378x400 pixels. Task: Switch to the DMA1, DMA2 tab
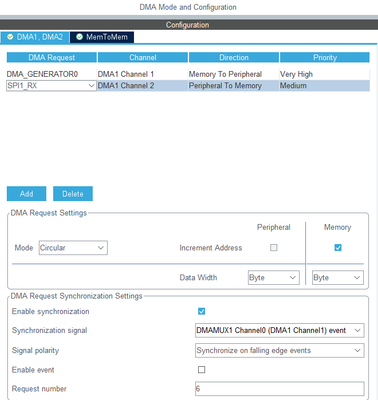35,37
